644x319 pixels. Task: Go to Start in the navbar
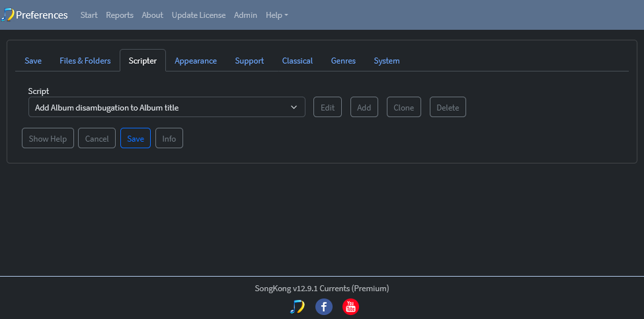89,15
